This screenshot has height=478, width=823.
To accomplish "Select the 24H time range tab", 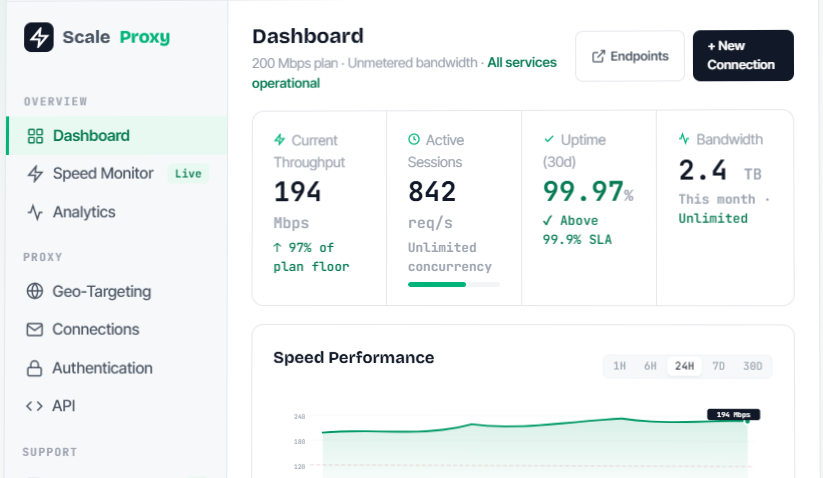I will pos(684,366).
